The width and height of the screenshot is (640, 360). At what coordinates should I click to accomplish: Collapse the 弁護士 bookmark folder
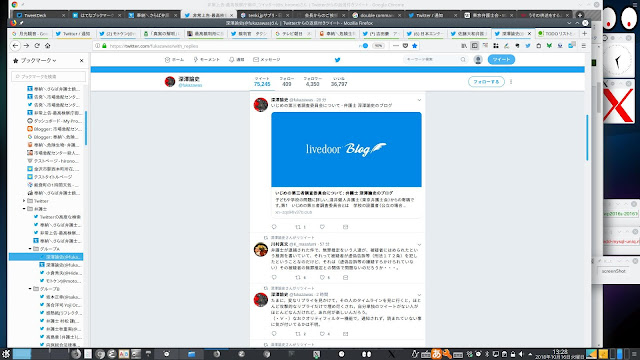coord(24,209)
